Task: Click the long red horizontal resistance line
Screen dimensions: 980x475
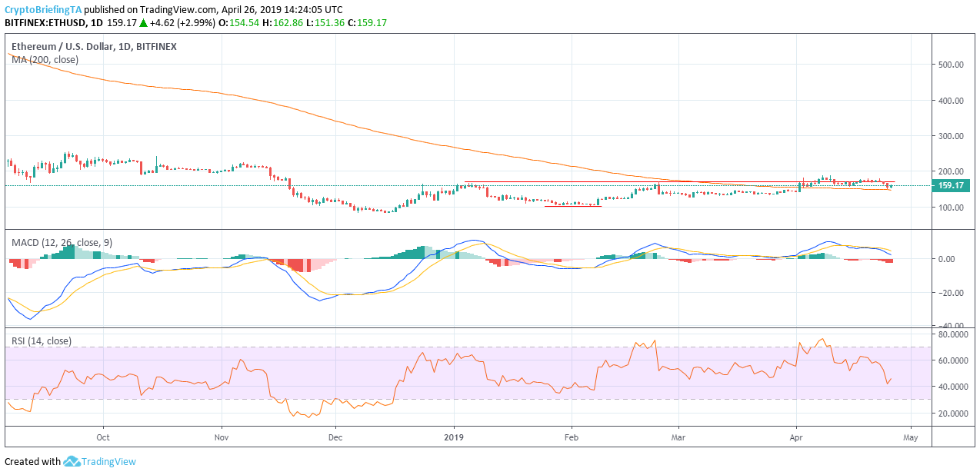Action: coord(679,182)
